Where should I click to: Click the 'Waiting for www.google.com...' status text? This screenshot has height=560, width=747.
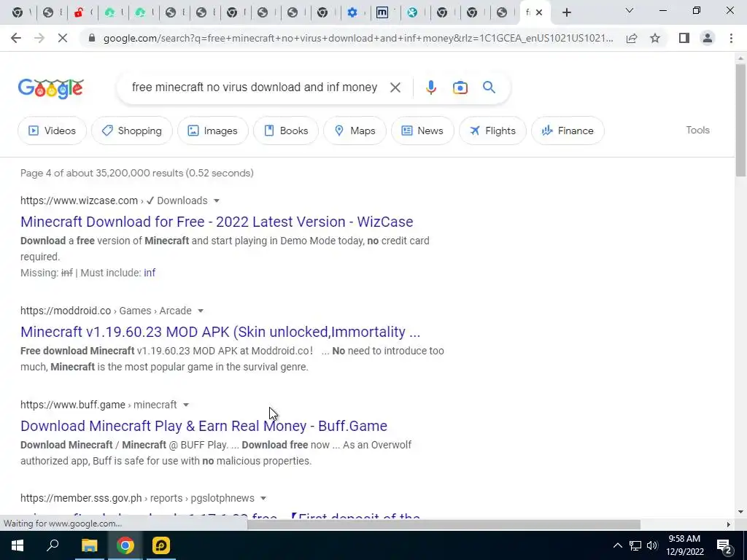tap(63, 524)
